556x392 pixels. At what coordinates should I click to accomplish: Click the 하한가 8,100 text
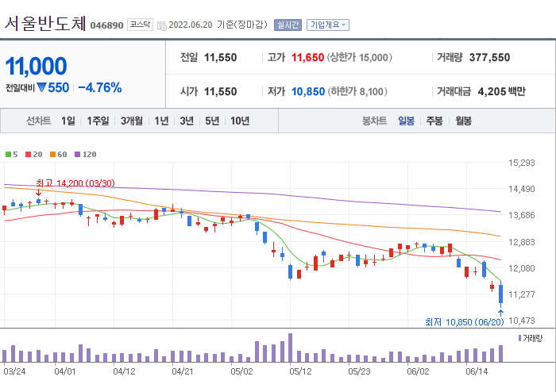click(x=357, y=92)
